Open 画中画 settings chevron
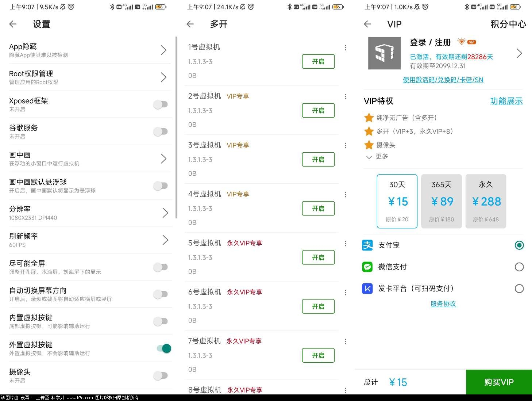This screenshot has height=401, width=532. coord(163,159)
